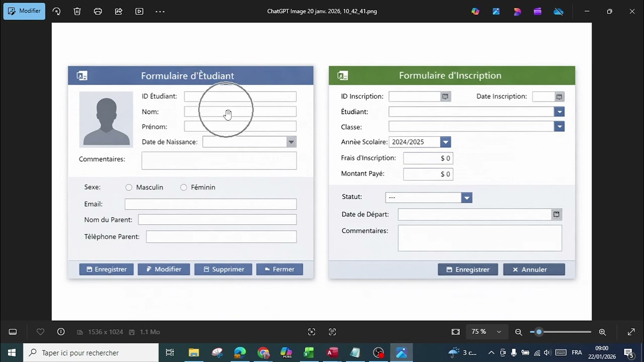Open Excel from the taskbar
Viewport: 644px width, 362px height.
(x=309, y=353)
